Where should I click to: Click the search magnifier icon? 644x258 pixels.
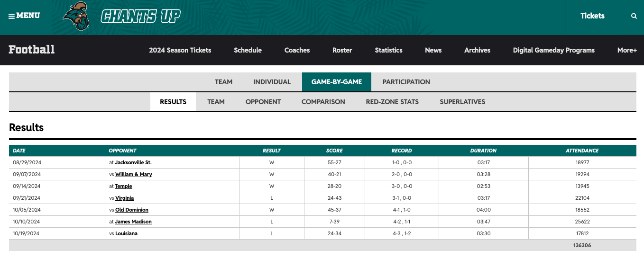(634, 16)
